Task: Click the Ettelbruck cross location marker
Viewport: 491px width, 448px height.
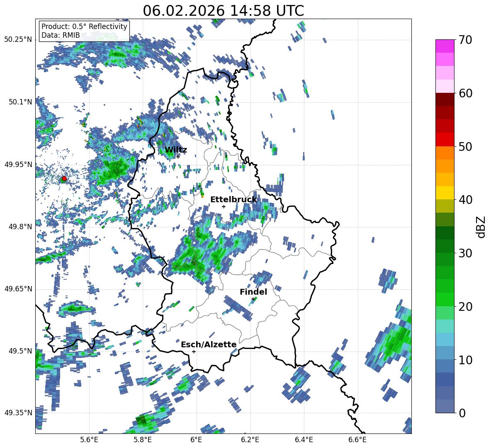Action: click(x=224, y=206)
